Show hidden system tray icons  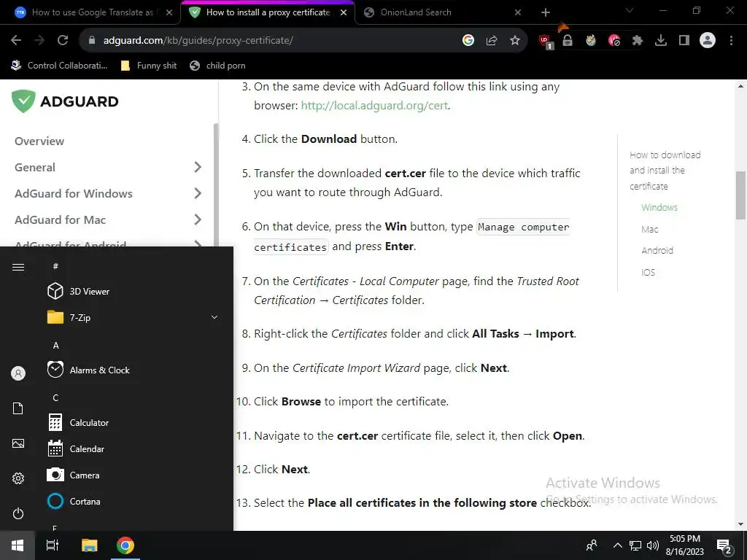point(617,545)
